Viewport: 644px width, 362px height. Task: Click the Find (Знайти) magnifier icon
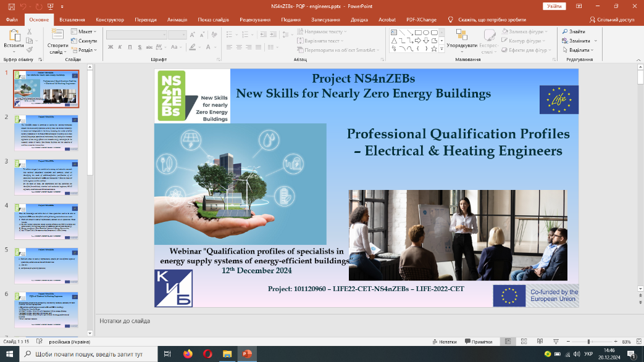pyautogui.click(x=565, y=31)
